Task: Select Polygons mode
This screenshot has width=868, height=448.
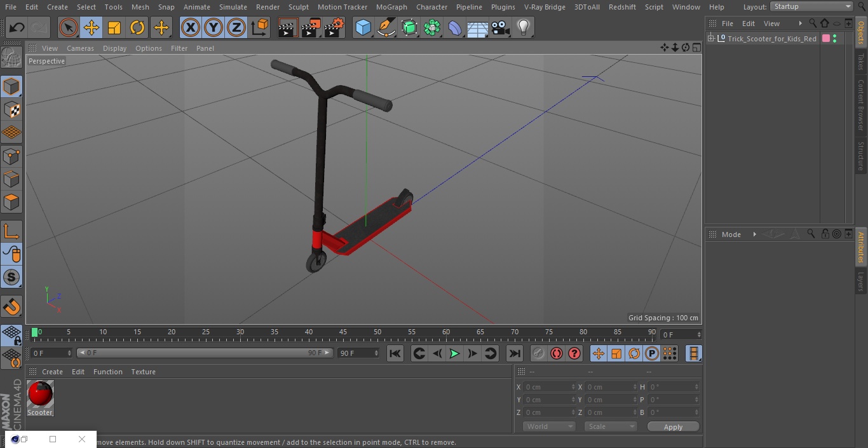Action: (x=11, y=201)
